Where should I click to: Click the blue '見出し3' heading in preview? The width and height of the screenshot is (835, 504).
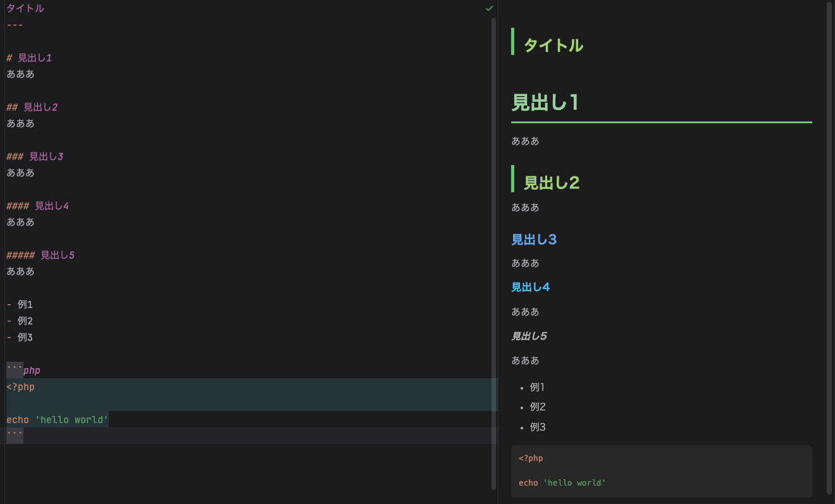tap(534, 239)
